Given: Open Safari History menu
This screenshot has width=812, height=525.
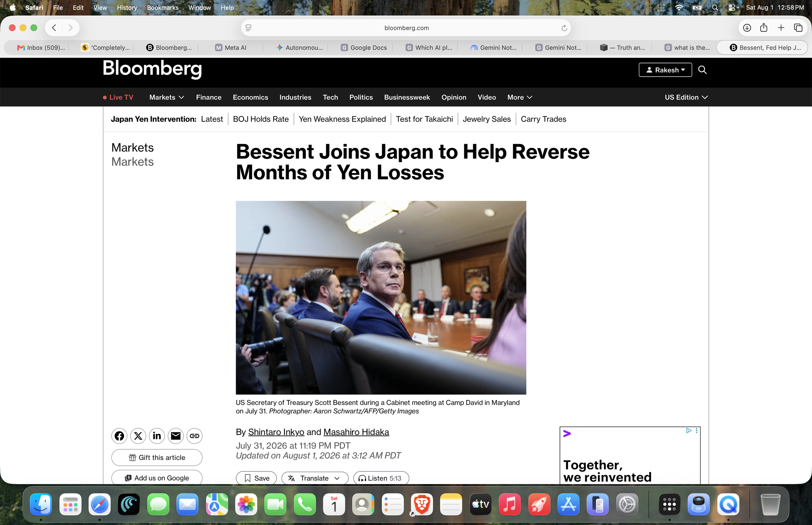Looking at the screenshot, I should [x=127, y=7].
